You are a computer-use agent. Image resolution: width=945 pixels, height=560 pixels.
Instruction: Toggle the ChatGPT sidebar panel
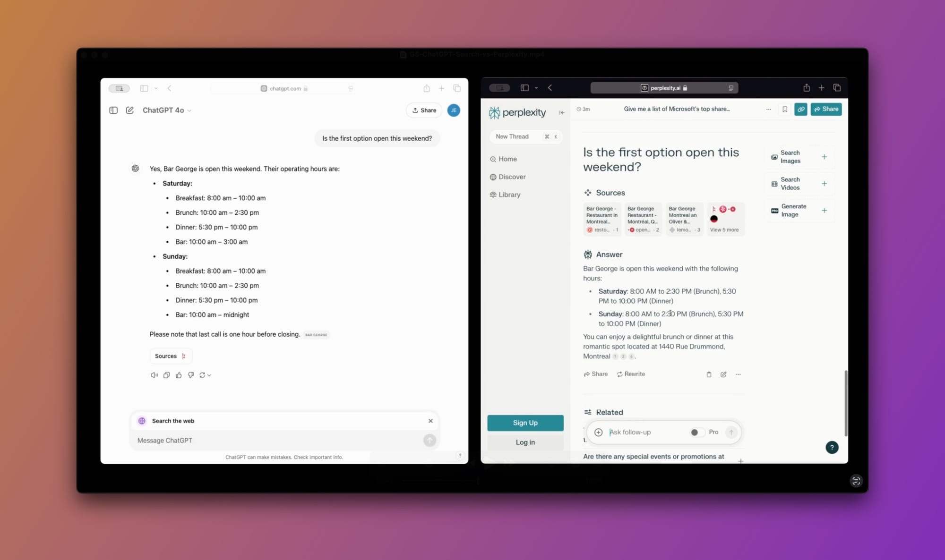pos(113,110)
